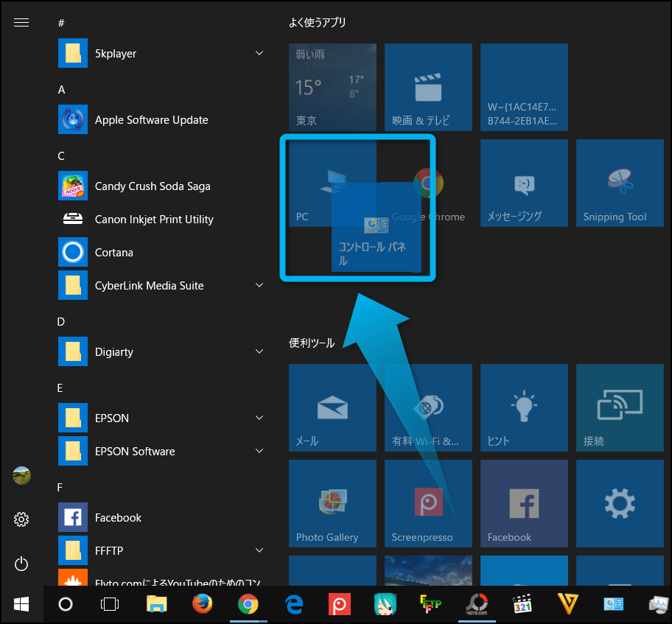The height and width of the screenshot is (624, 672).
Task: Expand the CyberLink Media Suite folder
Action: tap(259, 286)
